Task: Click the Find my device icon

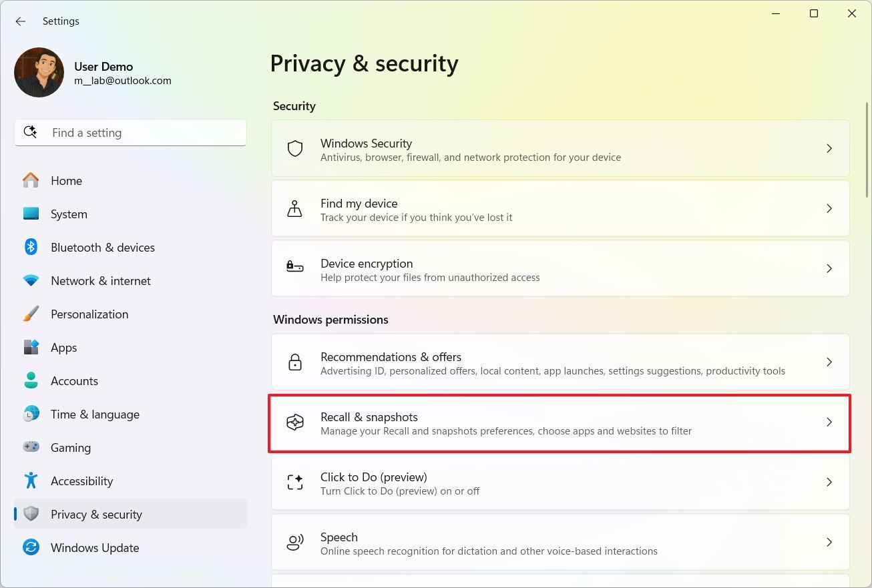Action: click(295, 209)
